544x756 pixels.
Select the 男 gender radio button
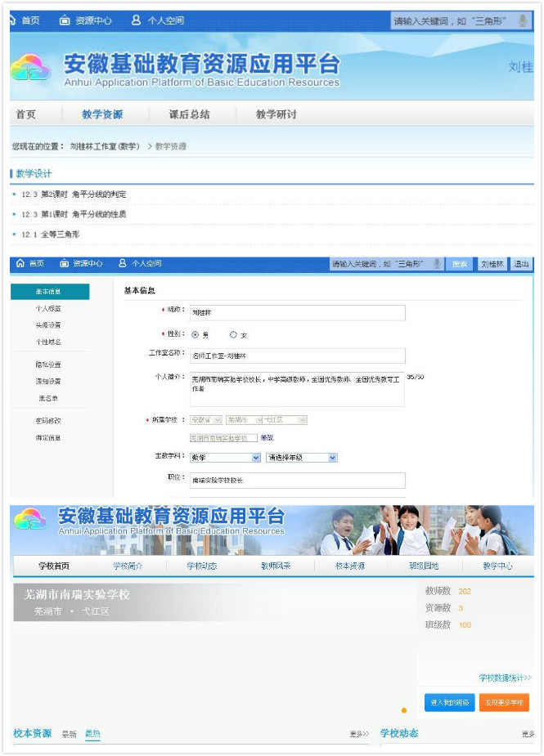[195, 334]
